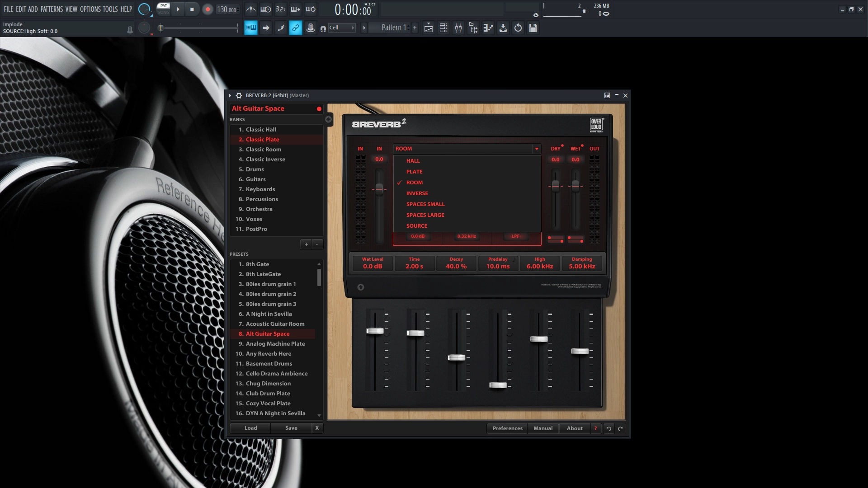Screen dimensions: 868x488
Task: Open the PATTERNS menu
Action: click(x=52, y=9)
